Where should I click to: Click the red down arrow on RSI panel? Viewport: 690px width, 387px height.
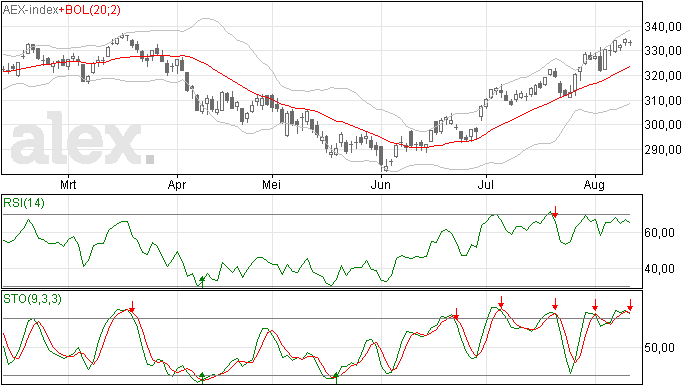[x=555, y=211]
